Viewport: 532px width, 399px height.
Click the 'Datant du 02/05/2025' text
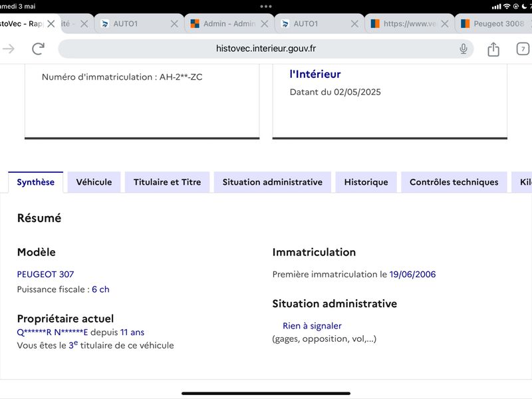335,92
